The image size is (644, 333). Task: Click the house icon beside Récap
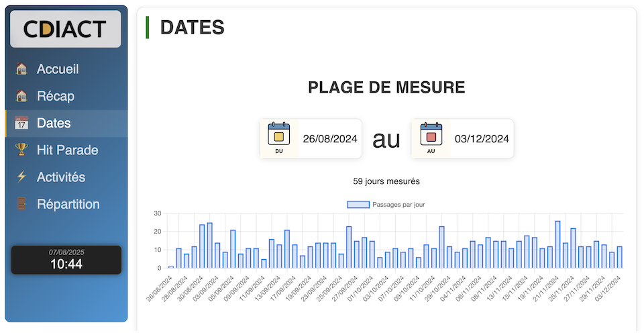(x=21, y=96)
